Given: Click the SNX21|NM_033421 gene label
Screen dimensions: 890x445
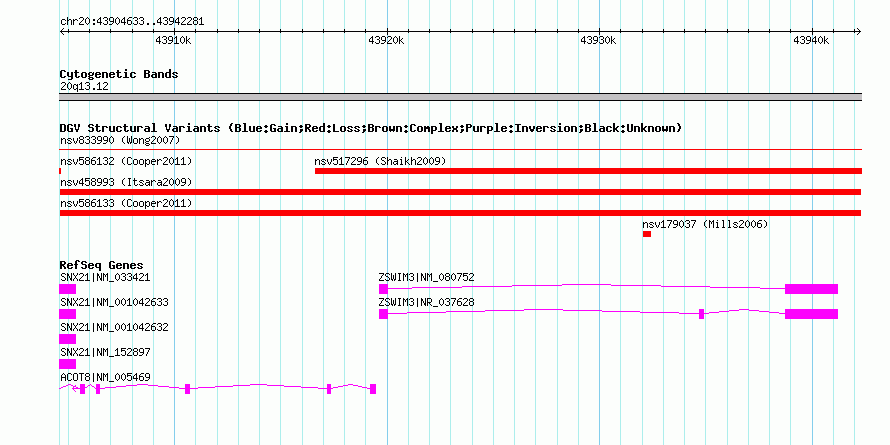Looking at the screenshot, I should 105,278.
